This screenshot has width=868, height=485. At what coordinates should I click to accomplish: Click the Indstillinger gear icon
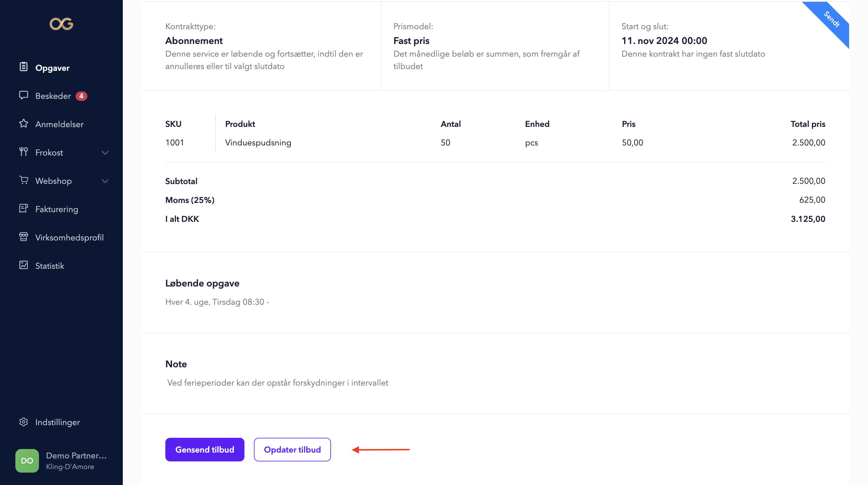[x=24, y=422]
